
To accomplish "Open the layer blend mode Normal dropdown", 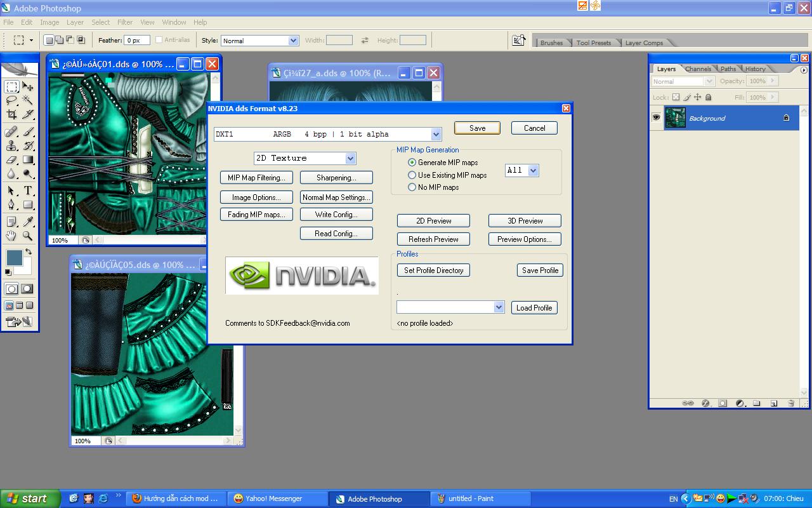I will tap(709, 81).
